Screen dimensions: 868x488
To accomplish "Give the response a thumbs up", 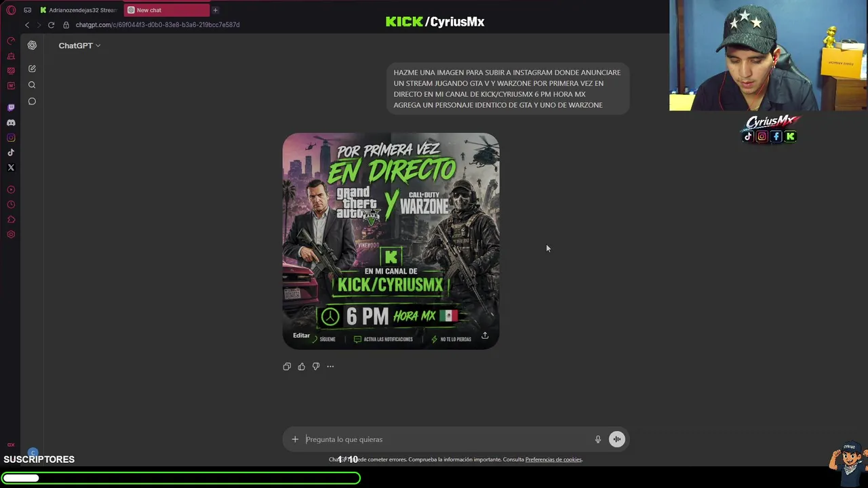I will pyautogui.click(x=302, y=367).
